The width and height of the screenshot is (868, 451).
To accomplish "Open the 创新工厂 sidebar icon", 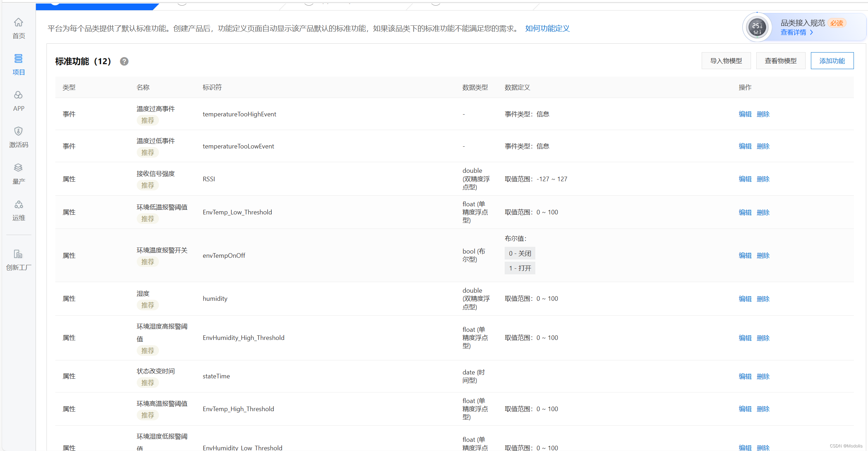I will tap(18, 259).
